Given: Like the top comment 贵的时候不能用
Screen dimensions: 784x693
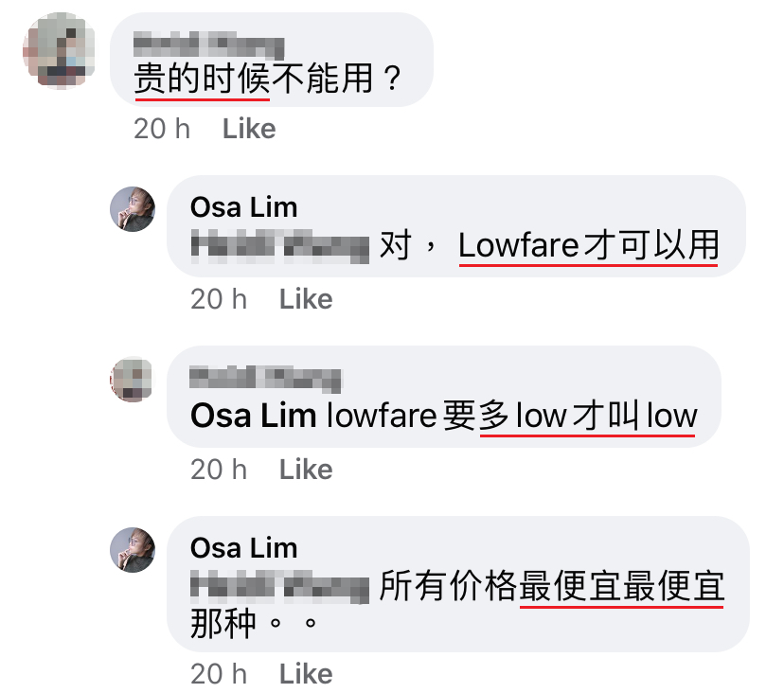Looking at the screenshot, I should coord(249,129).
